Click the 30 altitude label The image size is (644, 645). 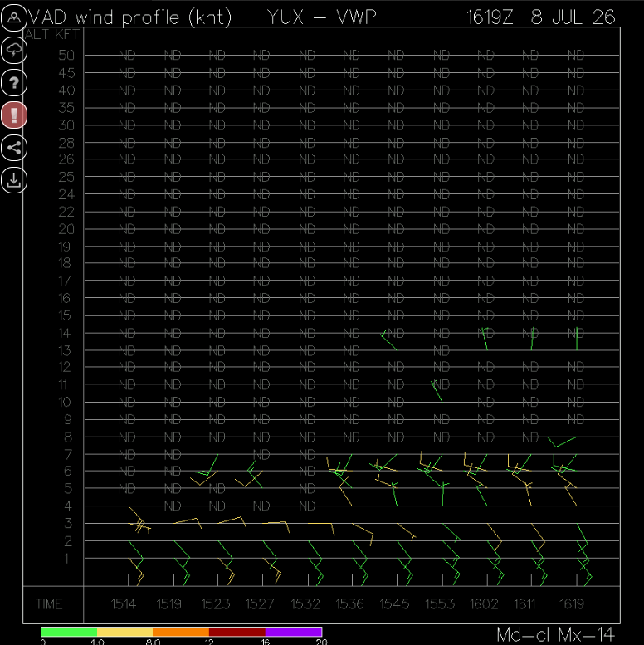click(x=66, y=125)
